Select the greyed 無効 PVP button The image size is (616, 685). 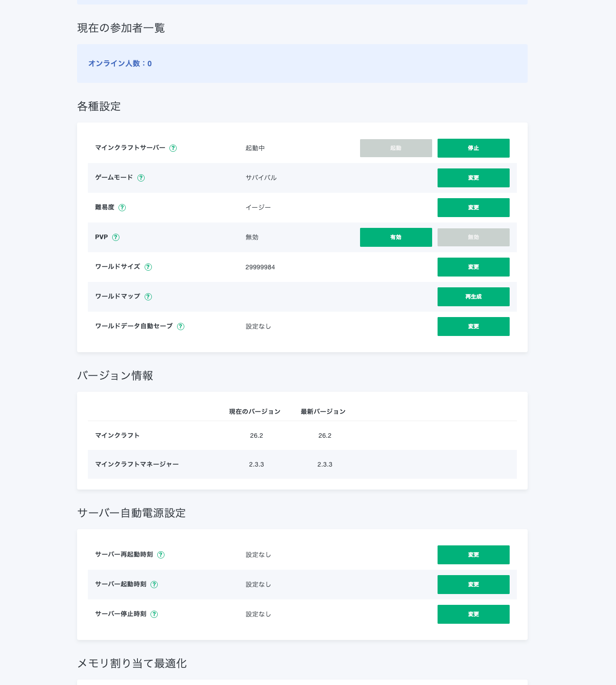point(474,237)
